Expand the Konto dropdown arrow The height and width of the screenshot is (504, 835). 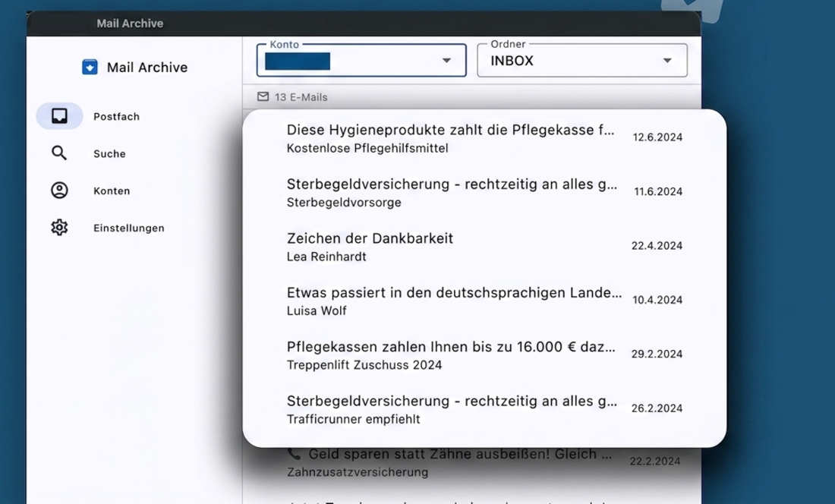(x=447, y=61)
